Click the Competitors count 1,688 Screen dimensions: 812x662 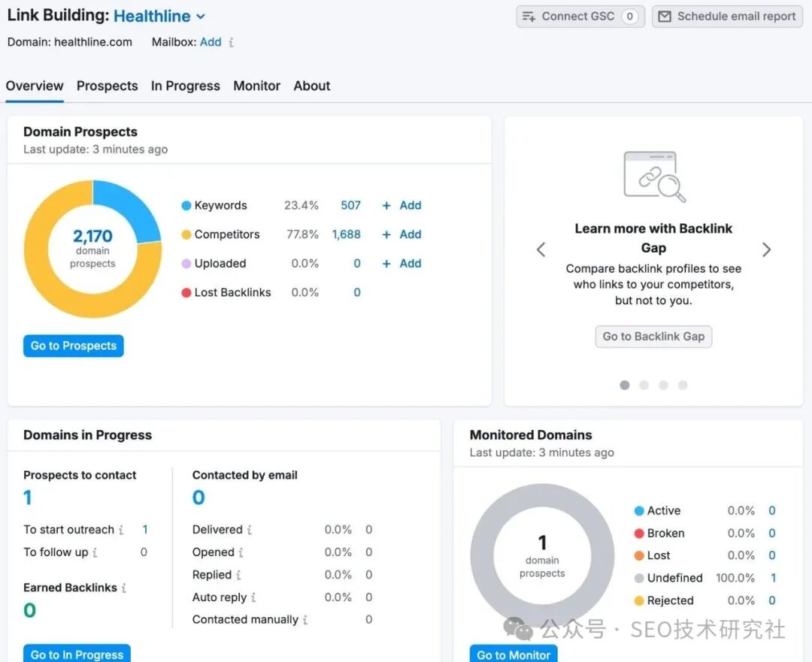(347, 234)
